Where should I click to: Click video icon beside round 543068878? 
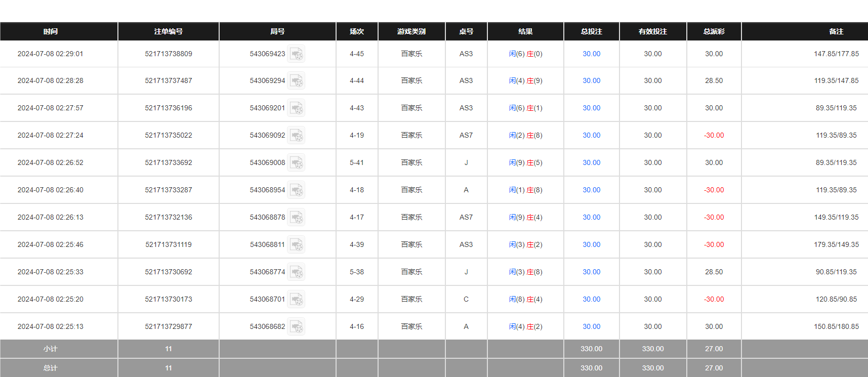pyautogui.click(x=296, y=218)
